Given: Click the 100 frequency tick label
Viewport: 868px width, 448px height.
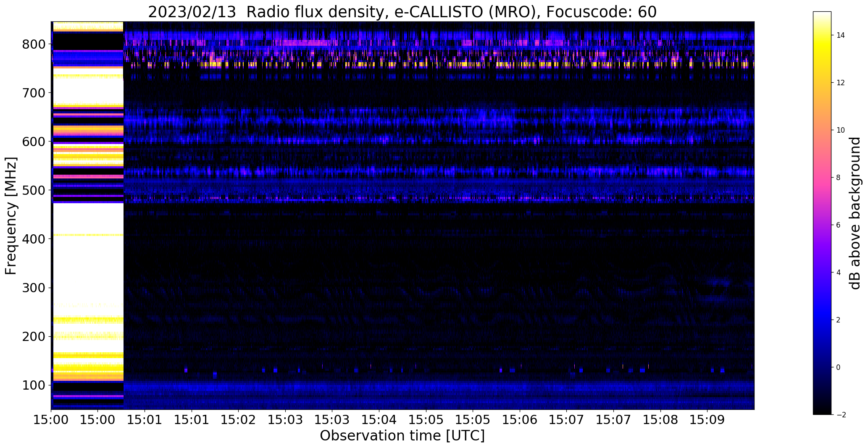Looking at the screenshot, I should coord(34,385).
